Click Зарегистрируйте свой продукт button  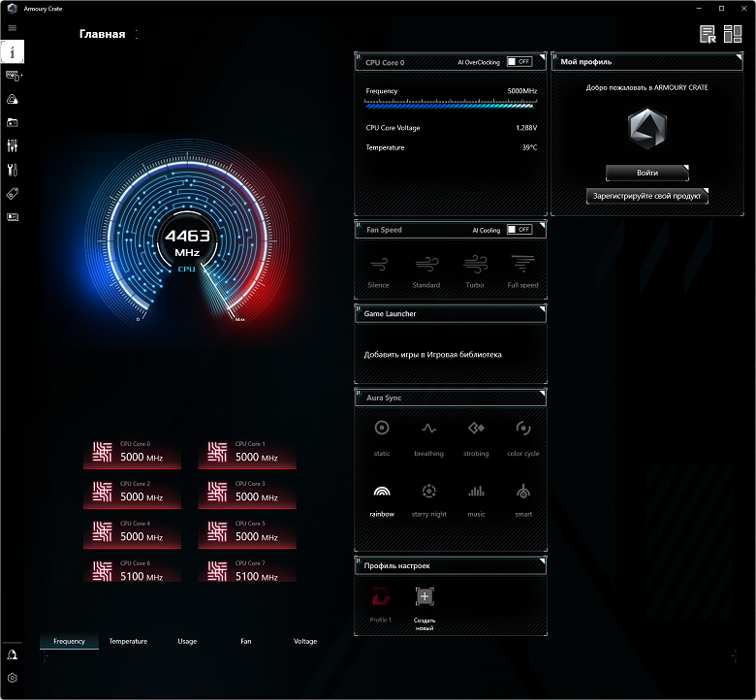(x=646, y=196)
